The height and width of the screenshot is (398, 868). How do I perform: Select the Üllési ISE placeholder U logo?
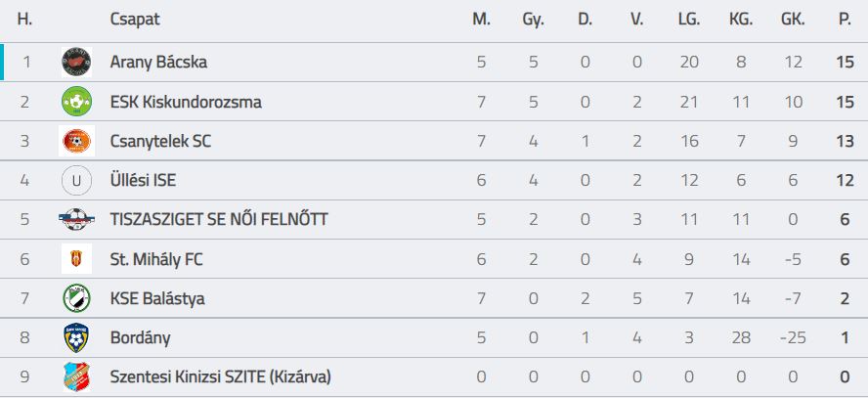pos(76,181)
